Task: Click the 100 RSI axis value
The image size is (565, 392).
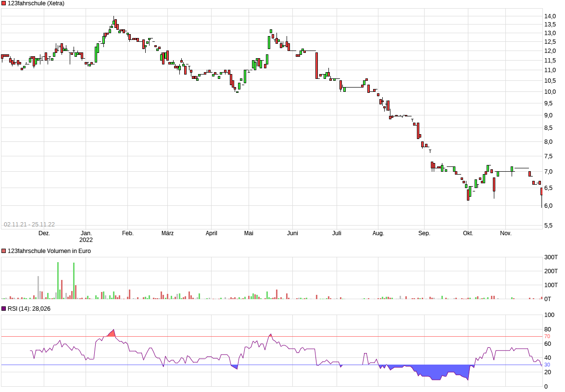Action: (549, 315)
